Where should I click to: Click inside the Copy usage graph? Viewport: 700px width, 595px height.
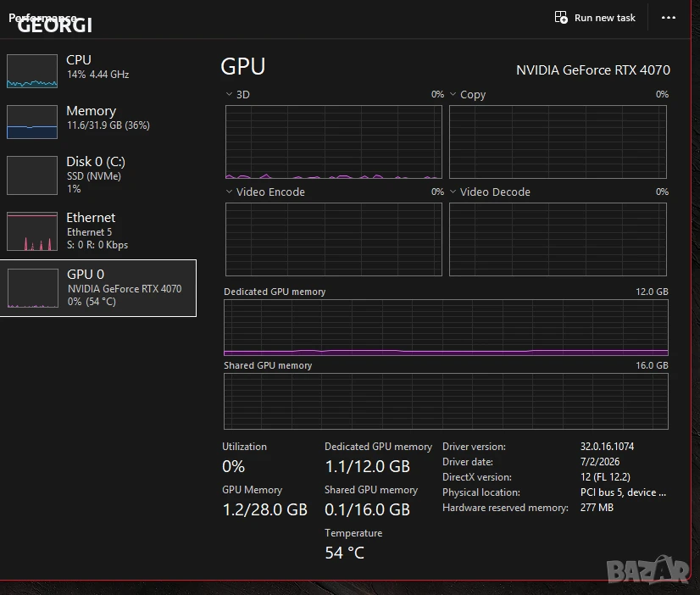pyautogui.click(x=558, y=142)
